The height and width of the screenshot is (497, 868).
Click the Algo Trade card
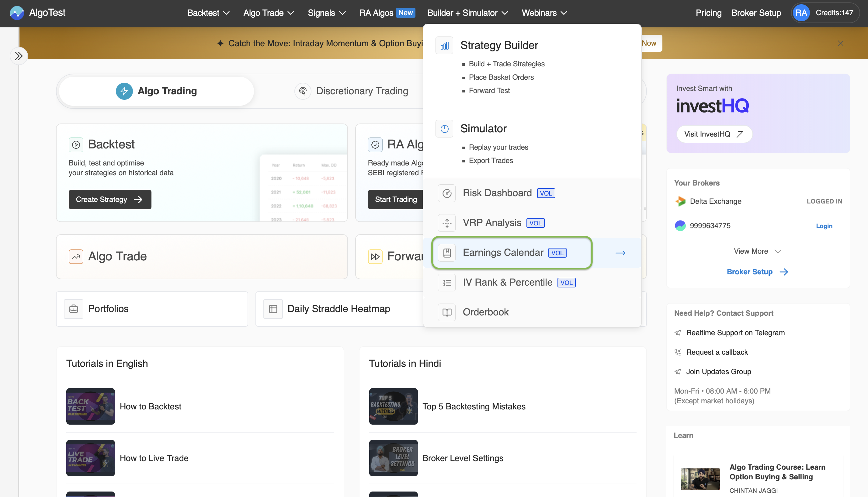point(202,257)
